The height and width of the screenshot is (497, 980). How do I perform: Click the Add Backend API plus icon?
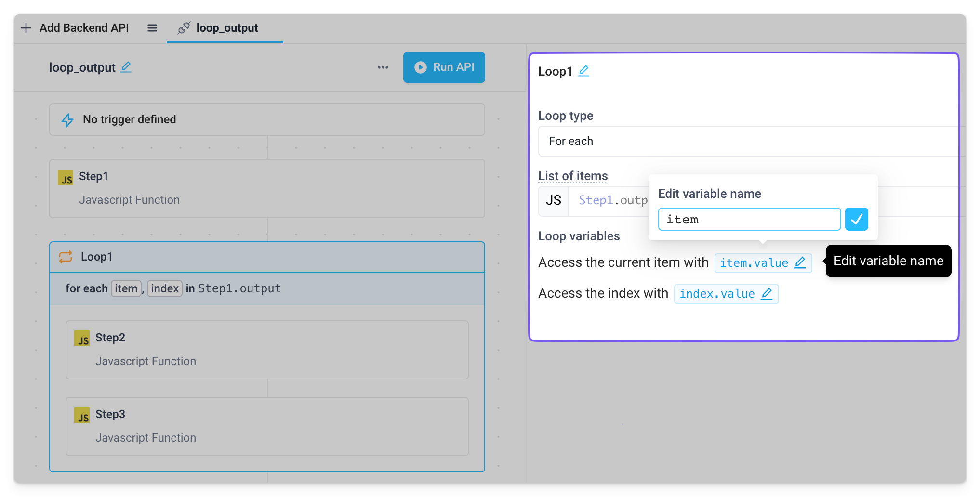click(26, 28)
